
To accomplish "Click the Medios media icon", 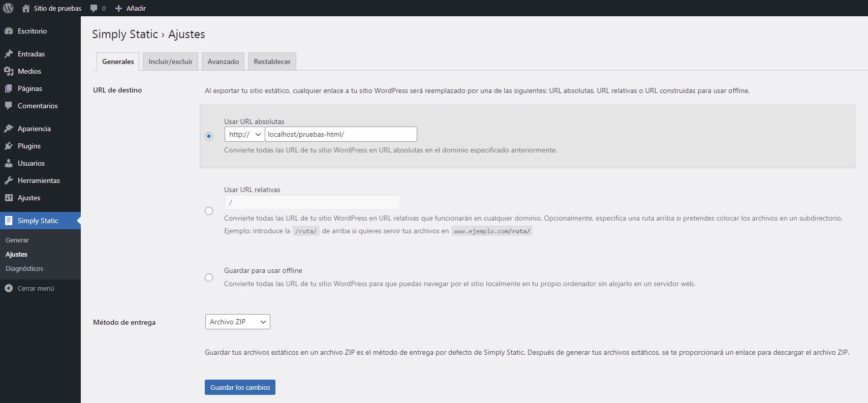I will 9,71.
